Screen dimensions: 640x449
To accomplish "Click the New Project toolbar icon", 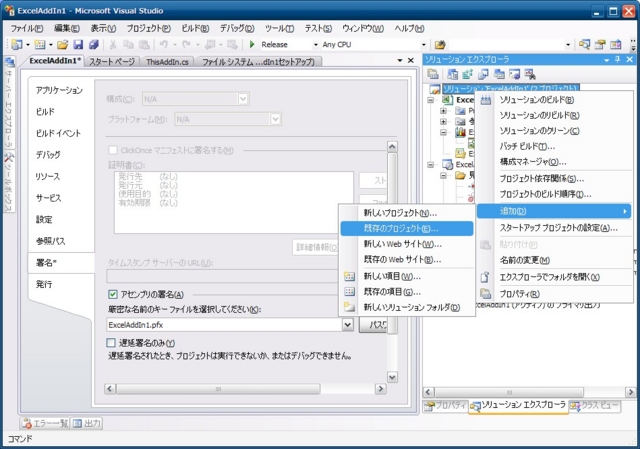I will point(17,44).
